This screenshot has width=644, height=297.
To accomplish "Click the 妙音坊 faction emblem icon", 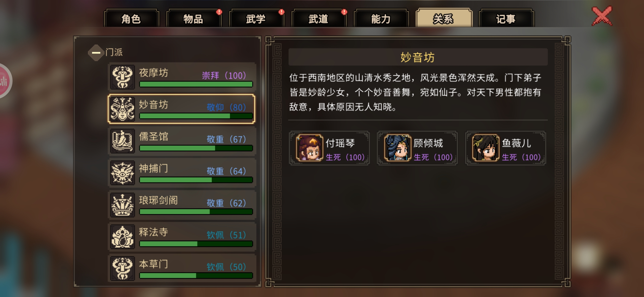I will 123,109.
